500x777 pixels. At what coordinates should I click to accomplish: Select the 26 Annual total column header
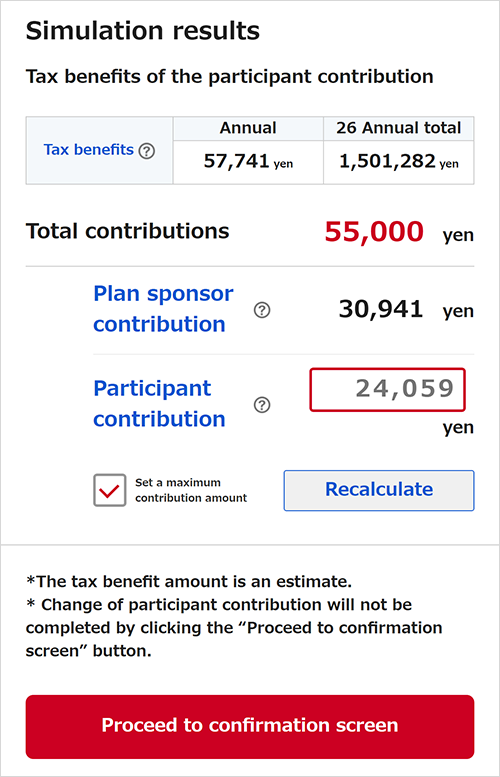click(x=398, y=128)
